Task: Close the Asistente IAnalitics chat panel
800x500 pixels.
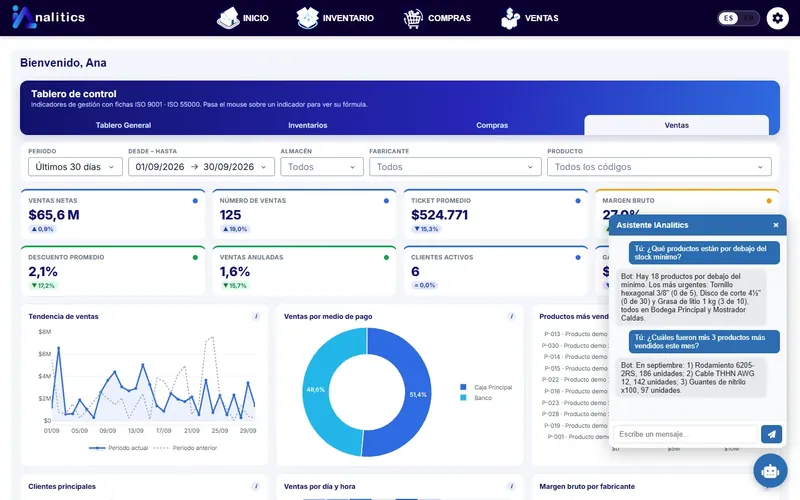Action: point(776,225)
